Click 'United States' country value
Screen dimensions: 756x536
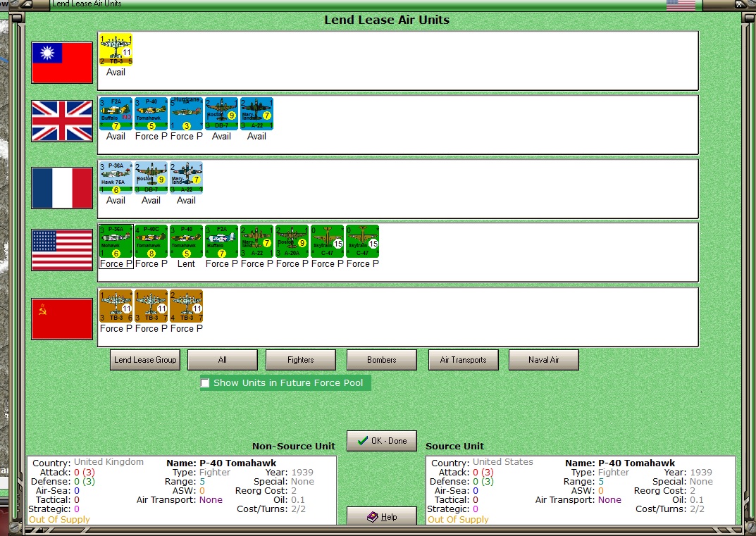pyautogui.click(x=503, y=462)
